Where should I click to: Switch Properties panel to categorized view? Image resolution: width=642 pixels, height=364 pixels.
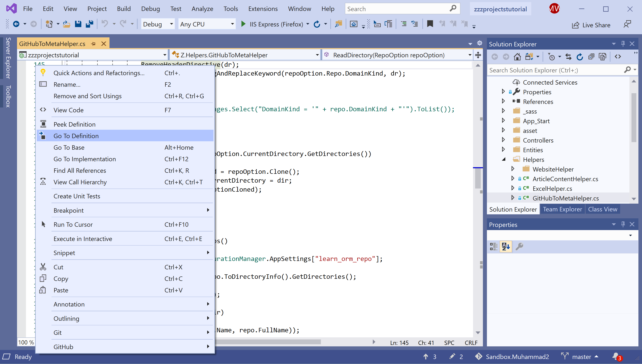pos(494,246)
